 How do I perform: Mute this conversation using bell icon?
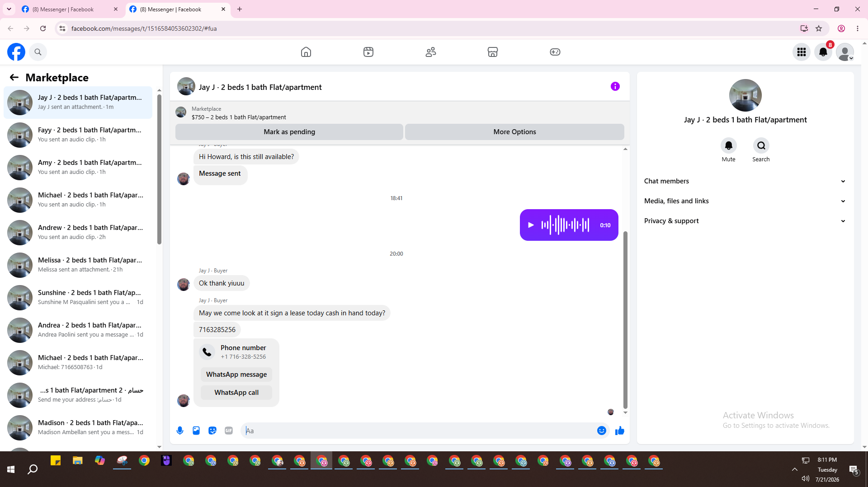729,145
